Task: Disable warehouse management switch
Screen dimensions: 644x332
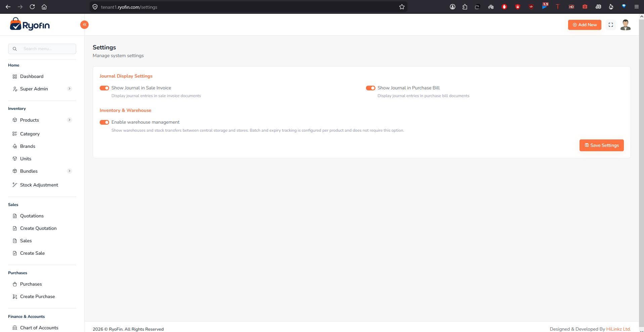Action: 104,122
